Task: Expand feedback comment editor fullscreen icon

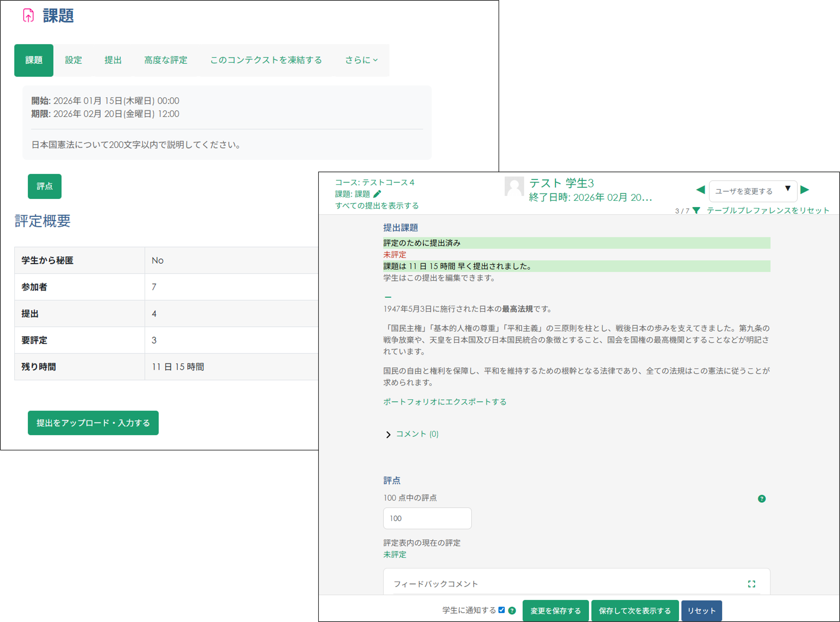Action: (751, 584)
